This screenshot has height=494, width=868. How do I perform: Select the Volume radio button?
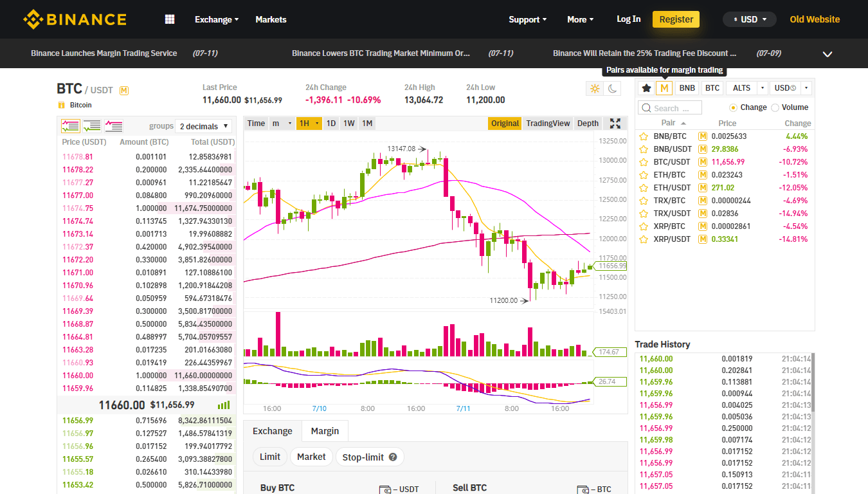775,107
